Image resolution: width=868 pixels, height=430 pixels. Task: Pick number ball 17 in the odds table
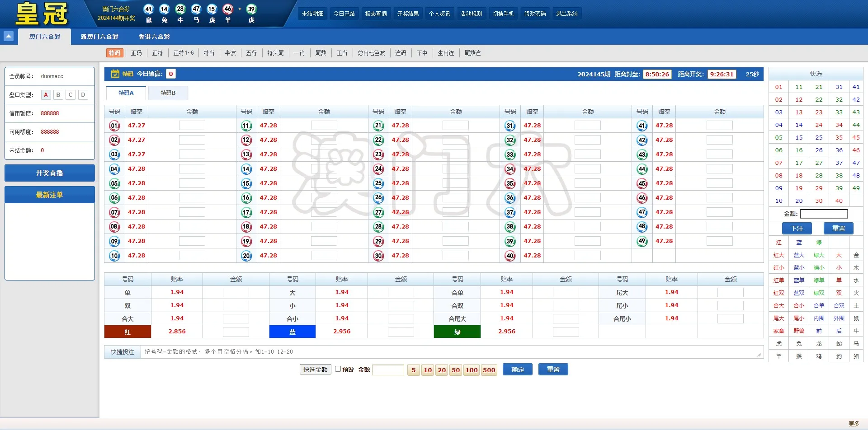click(246, 212)
